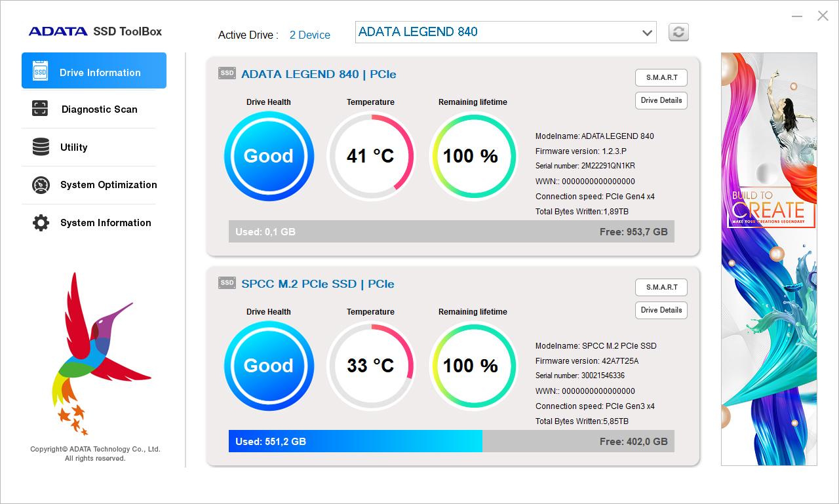This screenshot has height=504, width=839.
Task: Click the Active Drive label
Action: coord(248,35)
